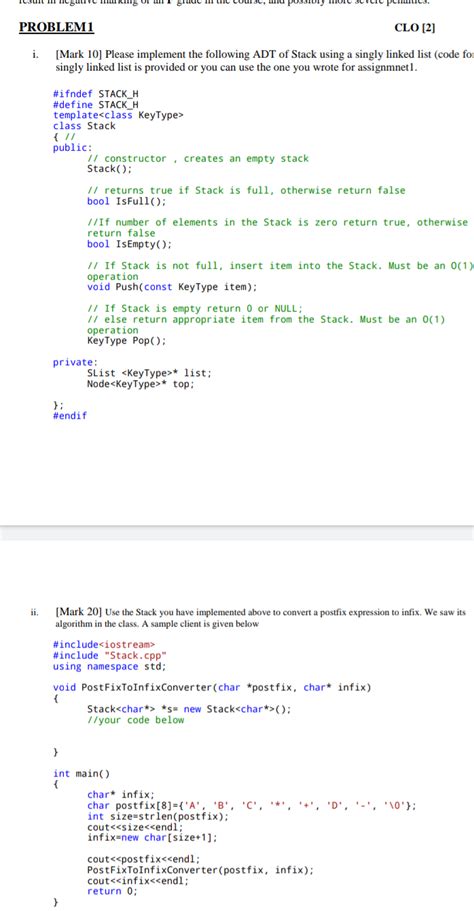Click the '[Mark 20]' question text
The image size is (474, 911).
pyautogui.click(x=260, y=618)
